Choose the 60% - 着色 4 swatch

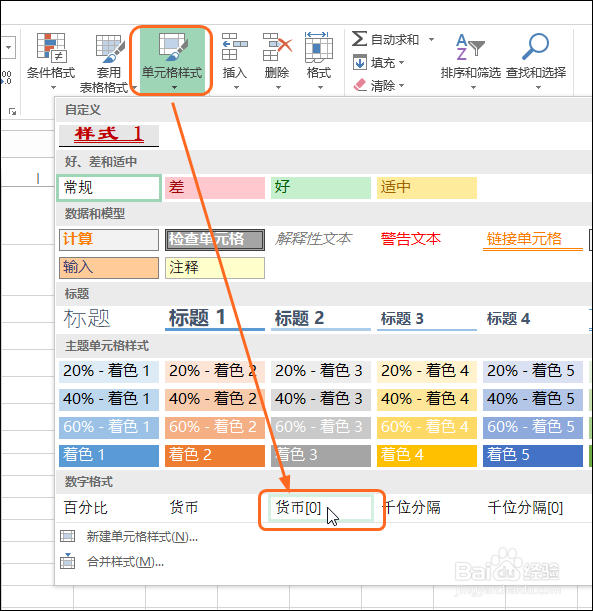click(x=427, y=427)
